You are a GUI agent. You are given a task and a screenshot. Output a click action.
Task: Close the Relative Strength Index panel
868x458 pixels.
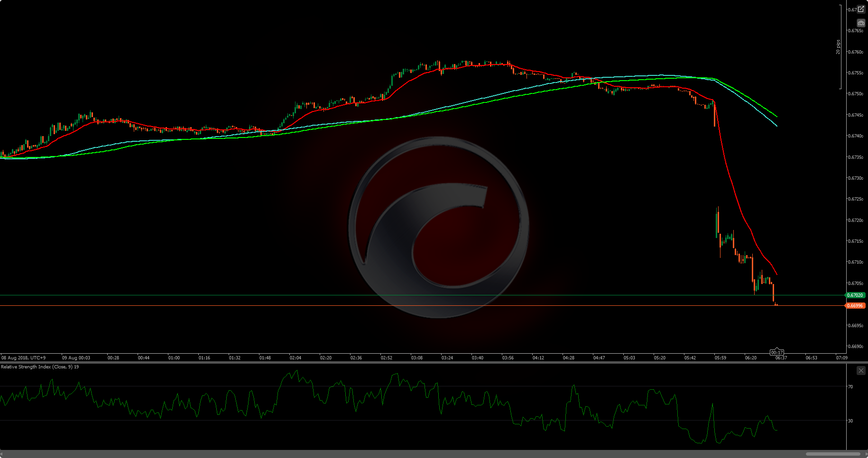click(861, 370)
